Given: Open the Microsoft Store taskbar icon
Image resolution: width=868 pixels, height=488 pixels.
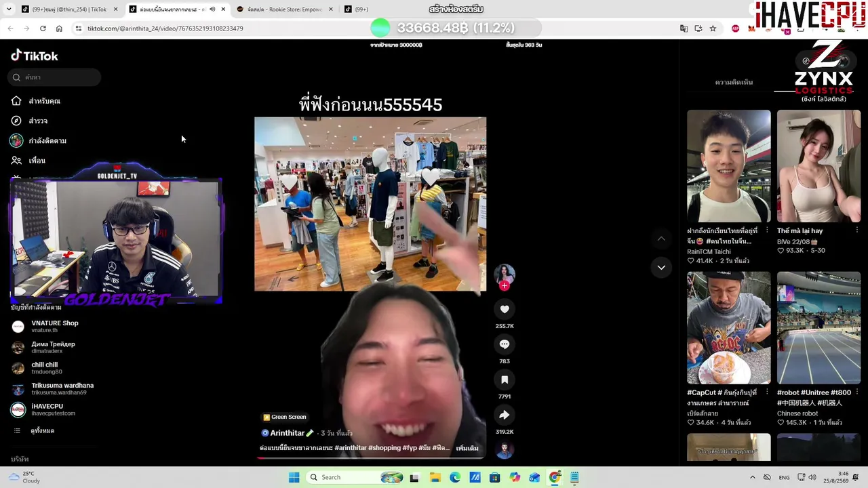Looking at the screenshot, I should pyautogui.click(x=494, y=477).
